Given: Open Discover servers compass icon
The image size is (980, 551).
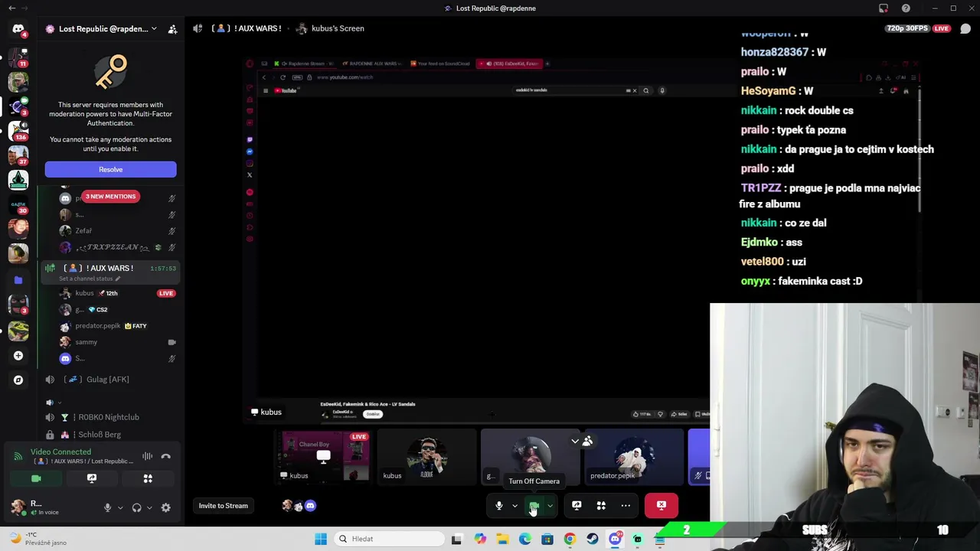Looking at the screenshot, I should click(18, 380).
